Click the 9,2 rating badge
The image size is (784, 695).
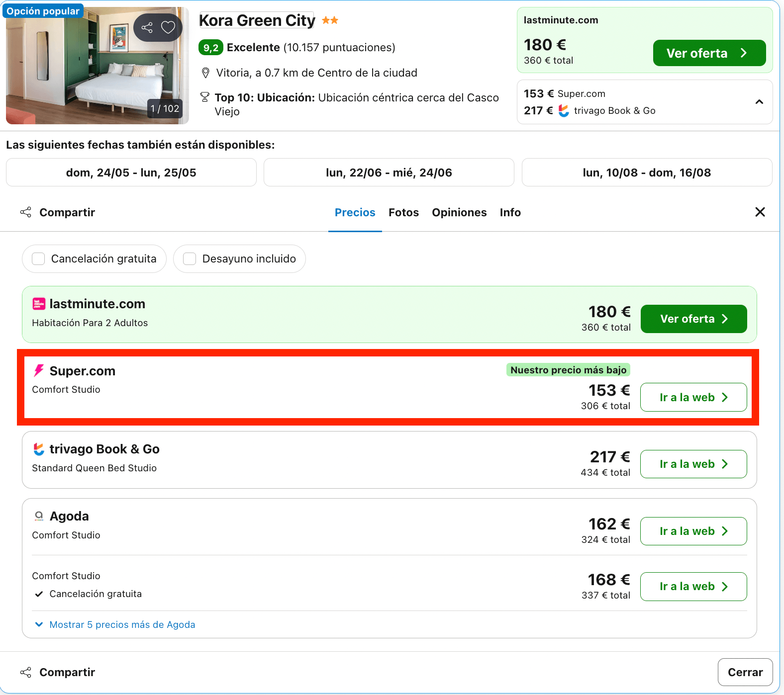point(211,48)
